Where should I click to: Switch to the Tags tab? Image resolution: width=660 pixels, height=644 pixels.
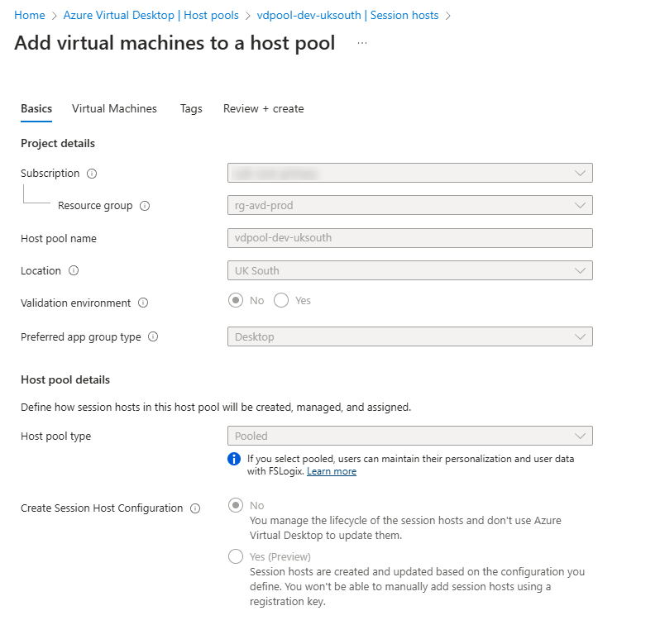191,109
